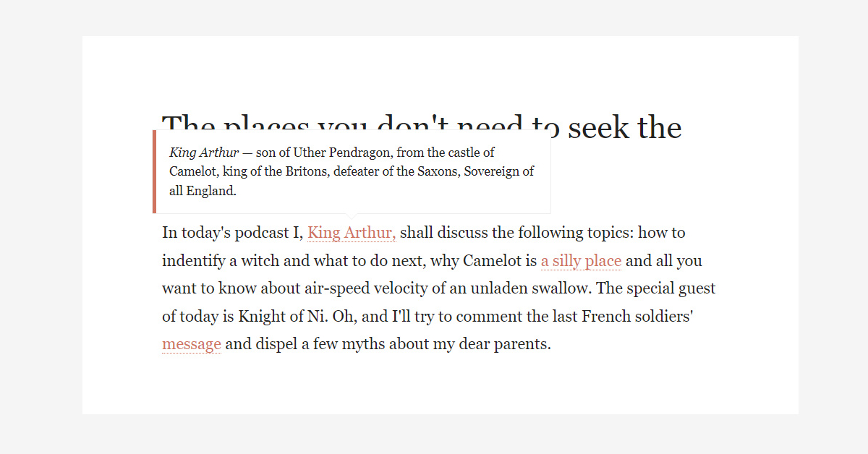Click the red accent bar on tooltip edge
The image size is (868, 454).
pos(154,172)
